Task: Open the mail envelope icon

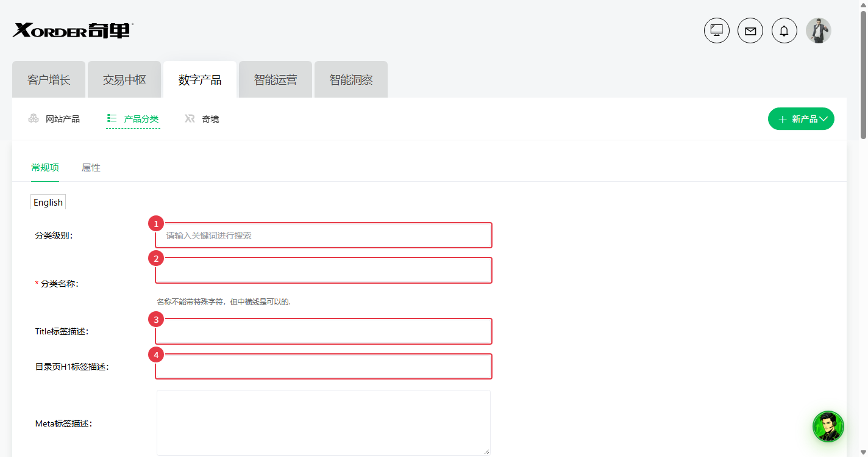Action: point(750,31)
